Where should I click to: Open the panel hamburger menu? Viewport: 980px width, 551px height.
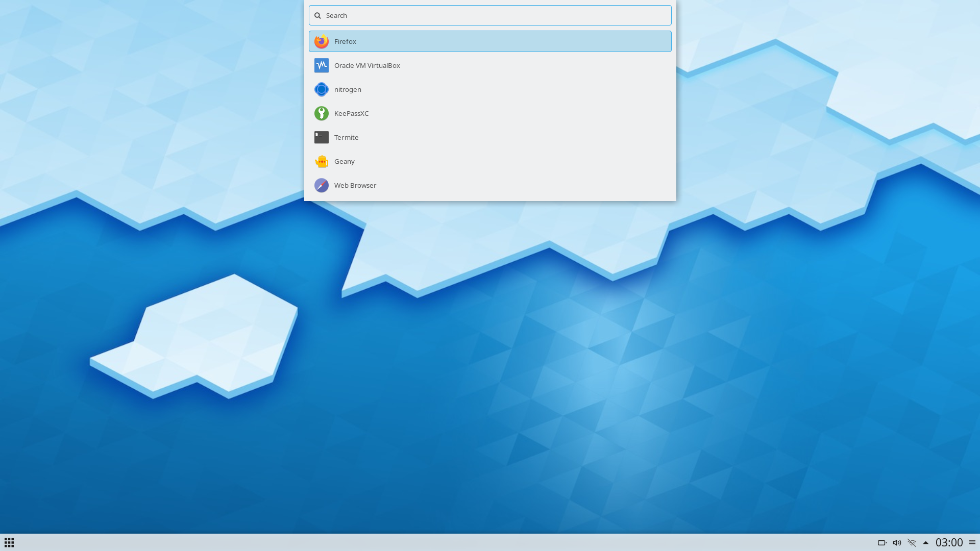coord(972,542)
